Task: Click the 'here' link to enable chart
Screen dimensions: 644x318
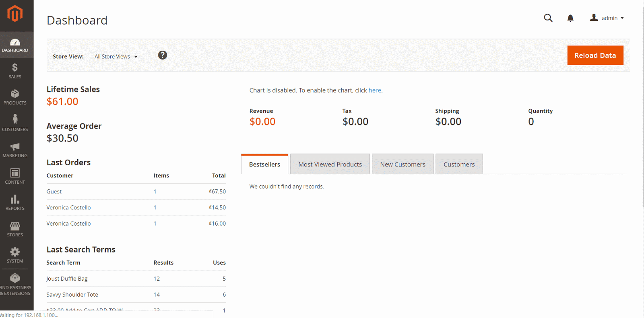Action: tap(374, 90)
